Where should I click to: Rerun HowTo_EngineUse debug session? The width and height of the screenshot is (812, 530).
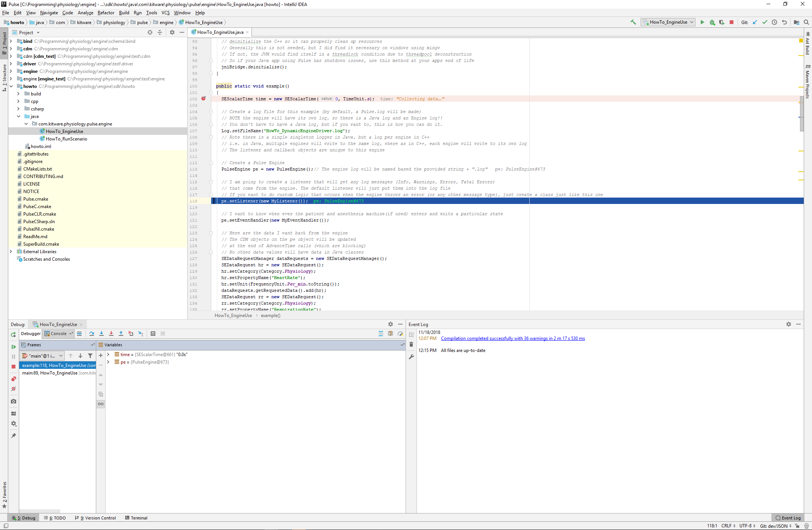(x=14, y=334)
